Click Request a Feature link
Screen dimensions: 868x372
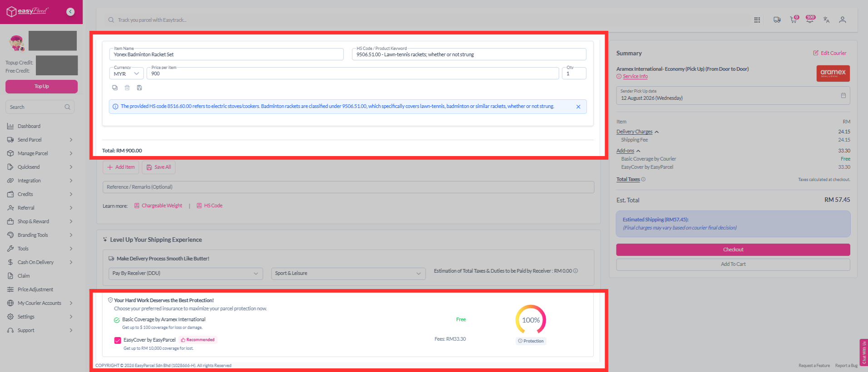tap(814, 366)
